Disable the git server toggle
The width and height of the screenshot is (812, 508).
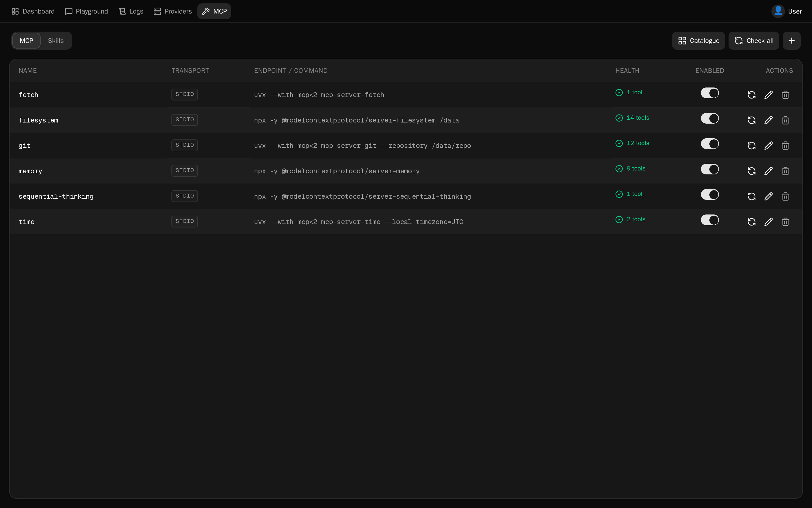(x=710, y=144)
